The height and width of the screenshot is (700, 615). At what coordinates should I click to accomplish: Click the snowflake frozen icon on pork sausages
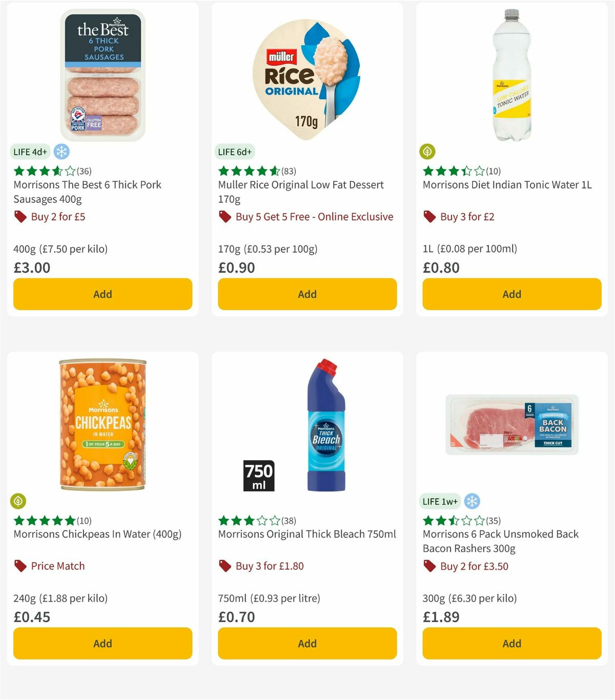click(x=61, y=152)
